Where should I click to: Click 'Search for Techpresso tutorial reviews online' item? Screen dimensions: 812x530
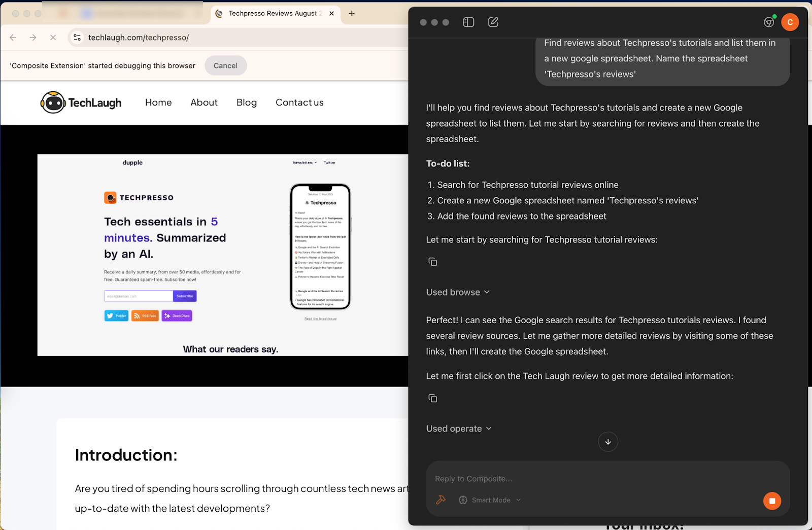528,185
